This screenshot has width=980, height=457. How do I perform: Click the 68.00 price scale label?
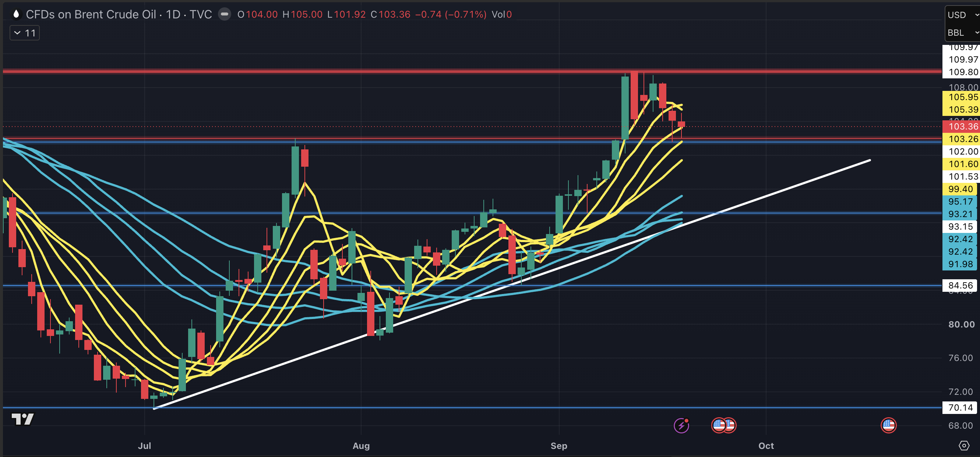(960, 425)
